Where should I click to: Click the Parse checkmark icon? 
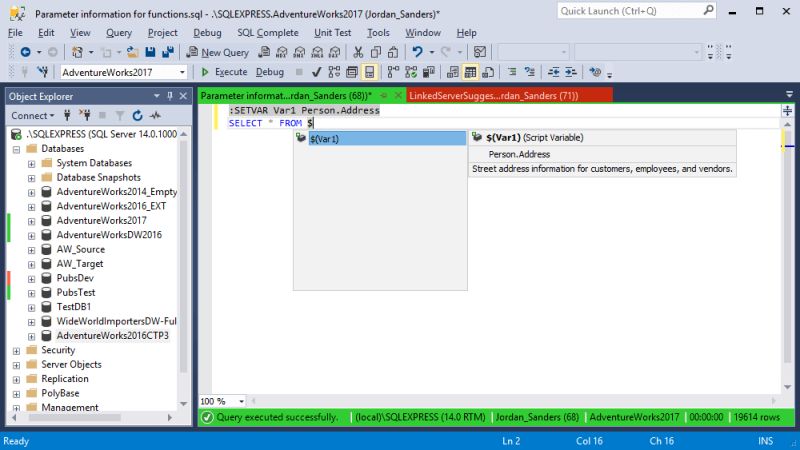click(316, 72)
